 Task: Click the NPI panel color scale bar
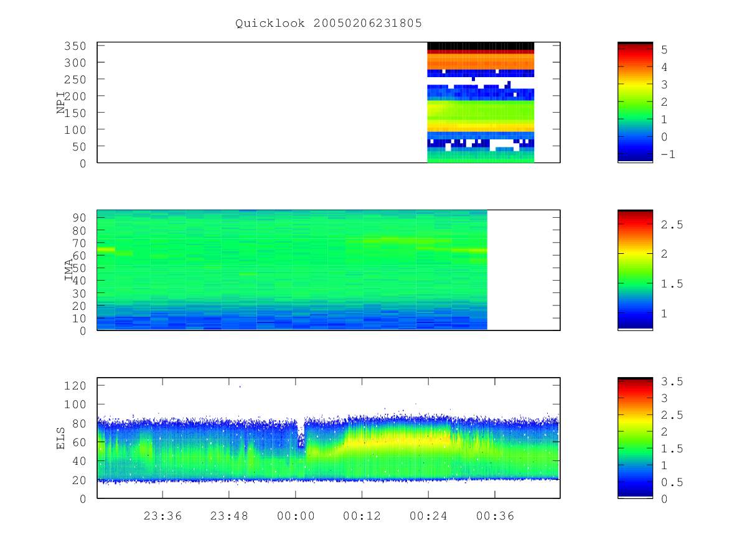[635, 102]
